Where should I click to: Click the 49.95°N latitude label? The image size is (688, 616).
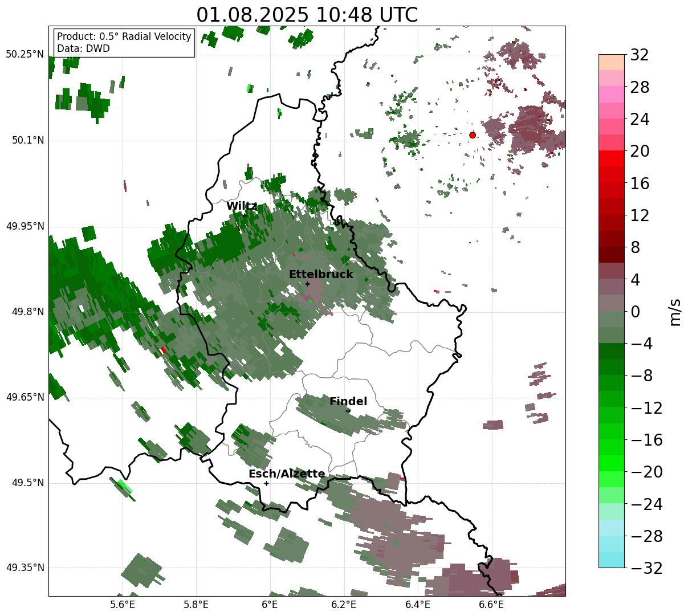coord(25,226)
